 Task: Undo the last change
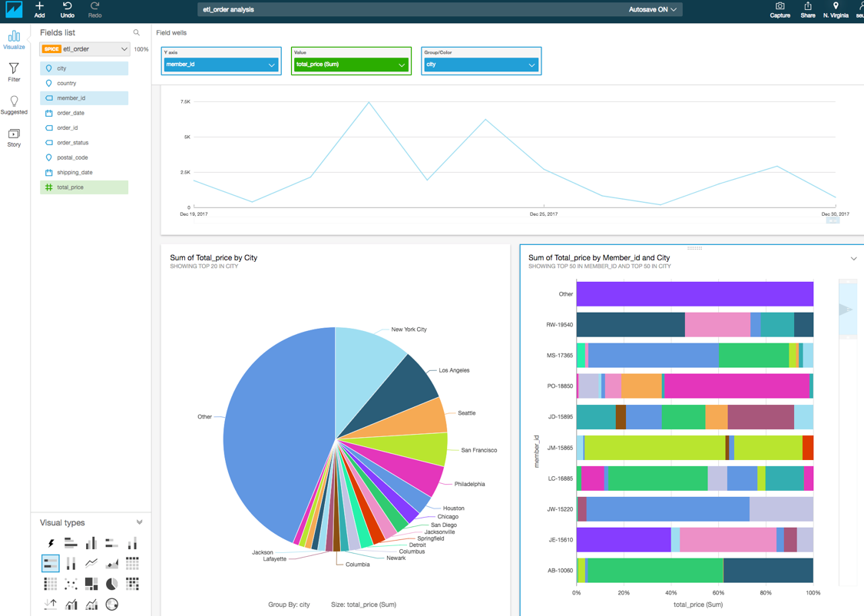[68, 9]
